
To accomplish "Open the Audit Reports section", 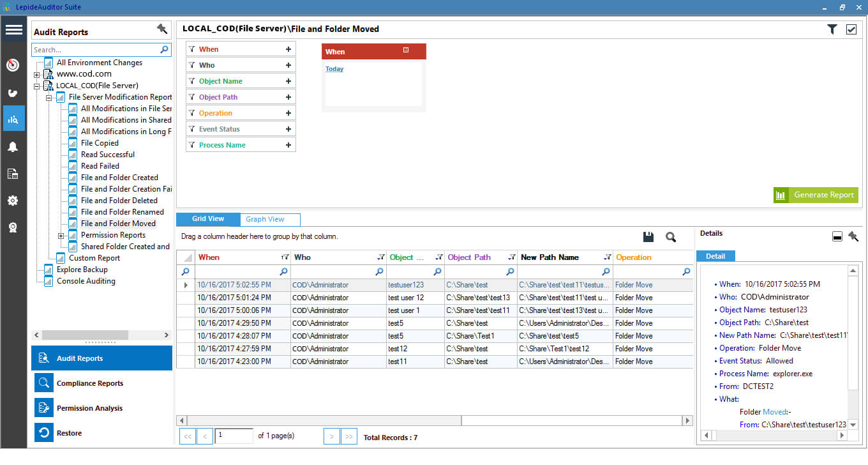I will 102,358.
